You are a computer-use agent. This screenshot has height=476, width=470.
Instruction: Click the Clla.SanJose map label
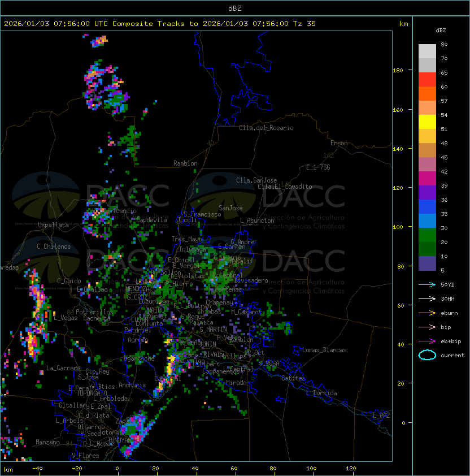coord(256,180)
